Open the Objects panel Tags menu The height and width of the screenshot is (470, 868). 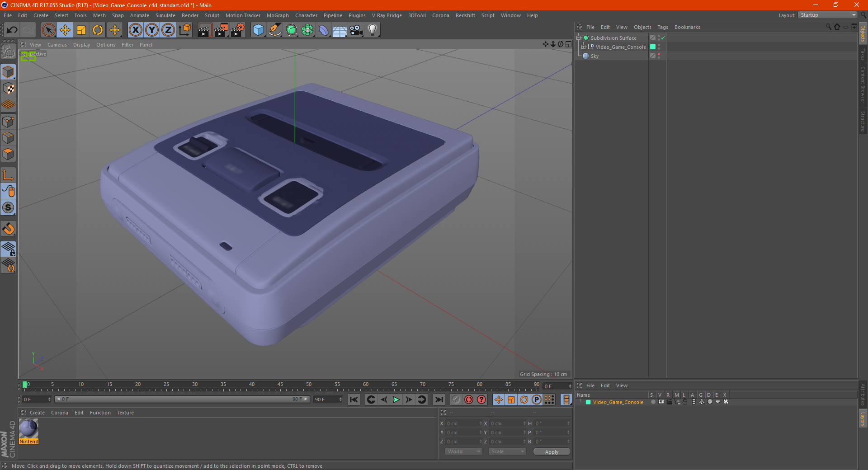click(x=662, y=27)
